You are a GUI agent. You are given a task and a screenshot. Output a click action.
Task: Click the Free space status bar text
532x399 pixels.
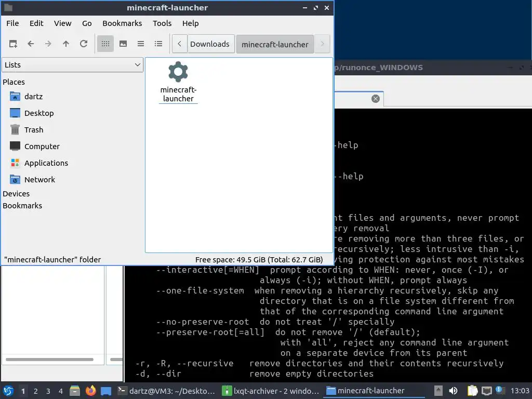click(x=259, y=260)
